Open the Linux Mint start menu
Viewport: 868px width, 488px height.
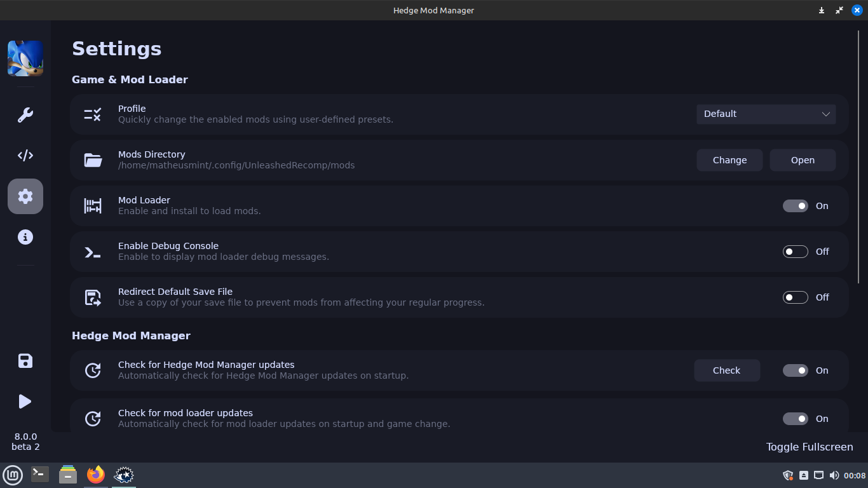pyautogui.click(x=13, y=475)
